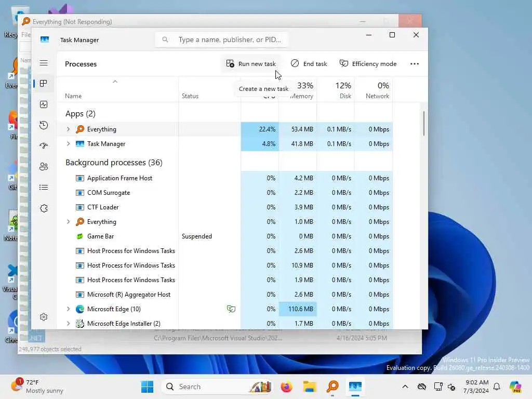Expand the background Everything process
This screenshot has height=399, width=532.
(x=68, y=222)
